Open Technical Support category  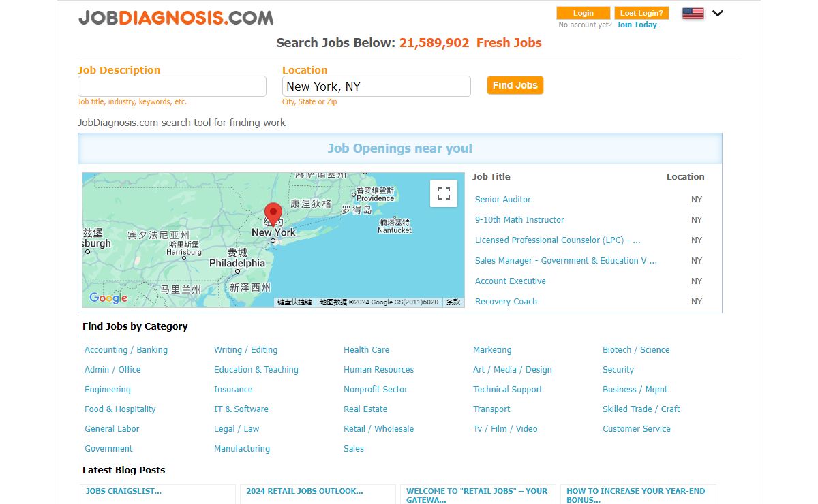coord(508,390)
